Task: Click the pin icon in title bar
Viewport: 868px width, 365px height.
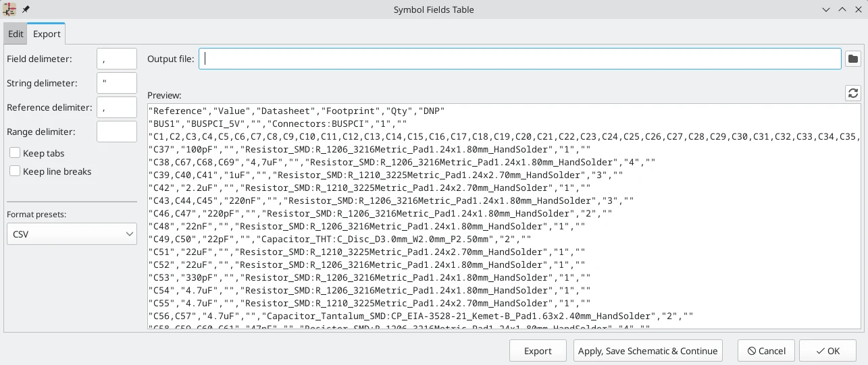Action: click(x=26, y=9)
